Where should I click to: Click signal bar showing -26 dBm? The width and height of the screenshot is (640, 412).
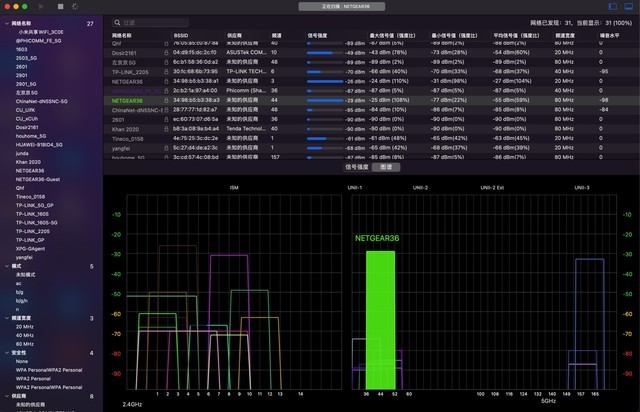[x=325, y=81]
